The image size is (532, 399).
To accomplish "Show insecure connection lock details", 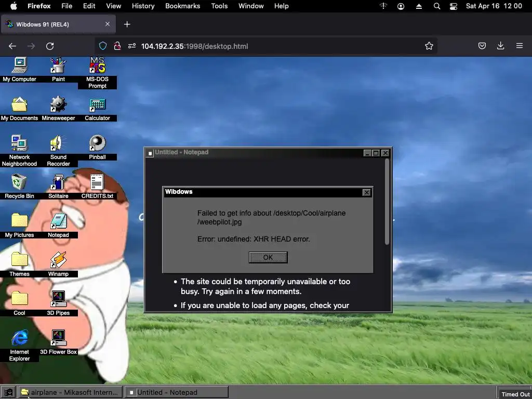I will point(117,46).
